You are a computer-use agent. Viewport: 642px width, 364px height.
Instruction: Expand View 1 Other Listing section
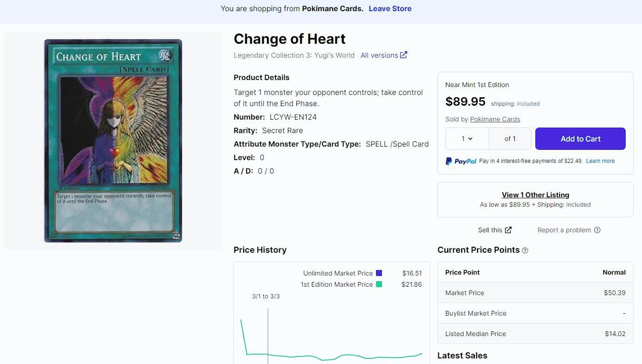535,195
